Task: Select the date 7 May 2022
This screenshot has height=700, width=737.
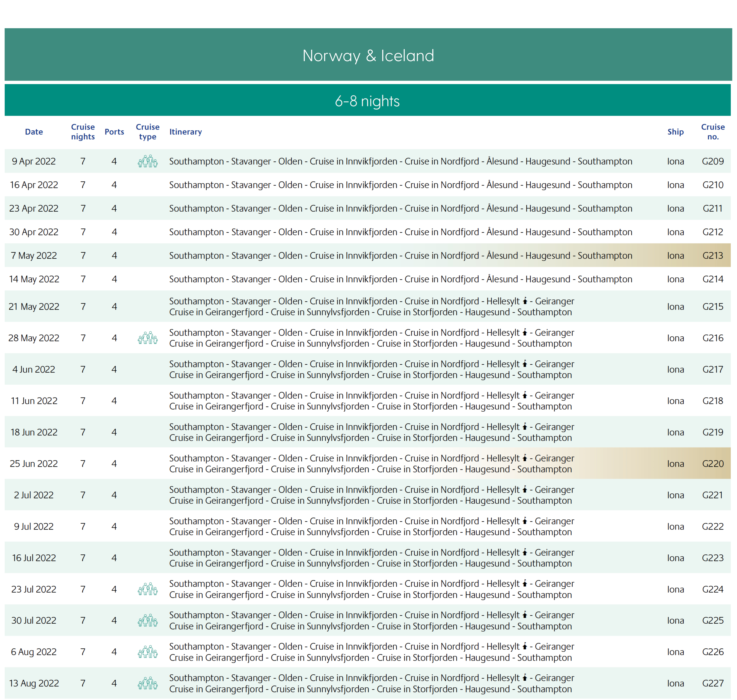Action: (34, 256)
